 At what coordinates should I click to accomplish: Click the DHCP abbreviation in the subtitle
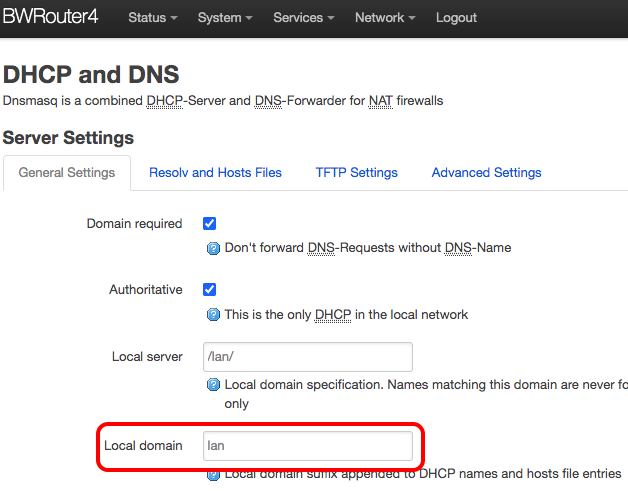coord(164,101)
